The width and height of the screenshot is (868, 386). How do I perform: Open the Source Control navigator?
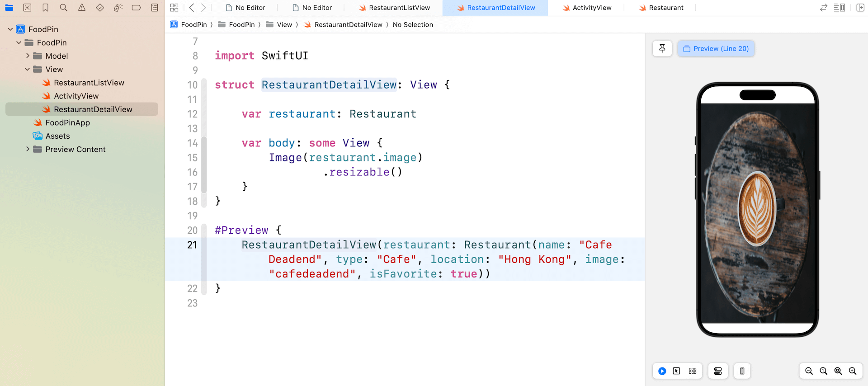tap(27, 8)
